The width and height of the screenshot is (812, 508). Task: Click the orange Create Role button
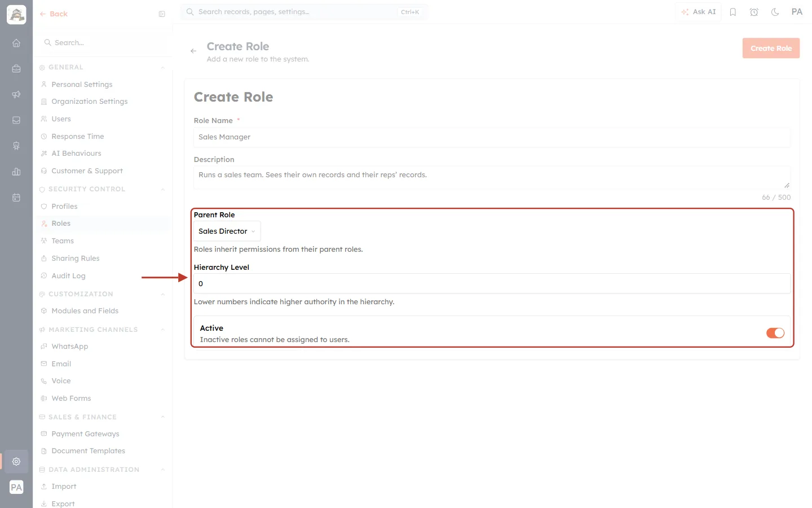coord(771,49)
